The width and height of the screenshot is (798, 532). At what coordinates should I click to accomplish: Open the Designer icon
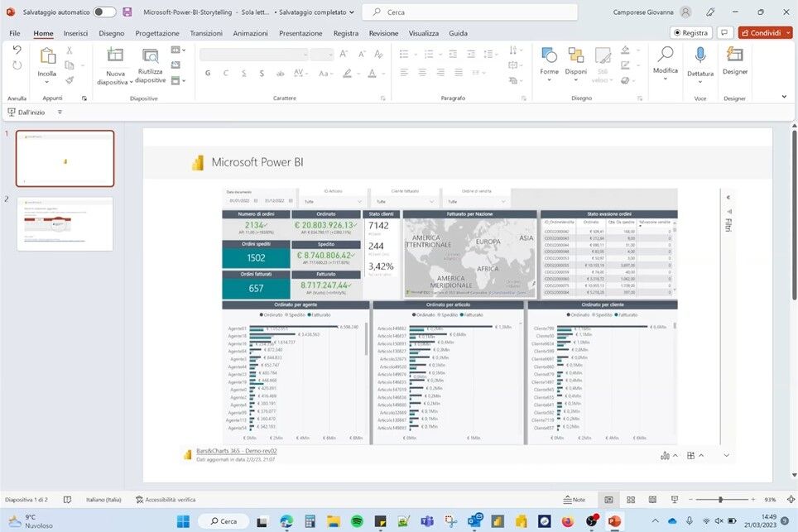(735, 55)
